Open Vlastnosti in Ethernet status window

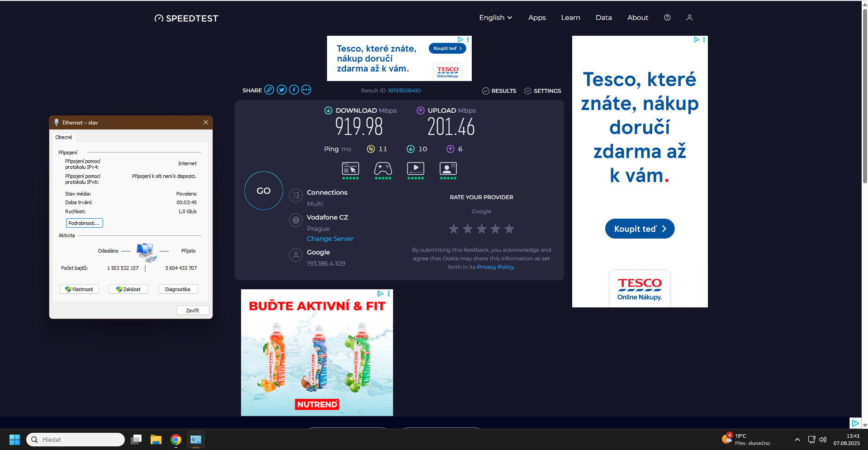79,289
